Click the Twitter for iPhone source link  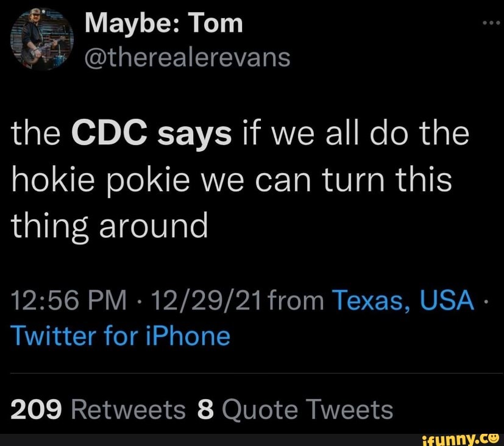coord(119,334)
